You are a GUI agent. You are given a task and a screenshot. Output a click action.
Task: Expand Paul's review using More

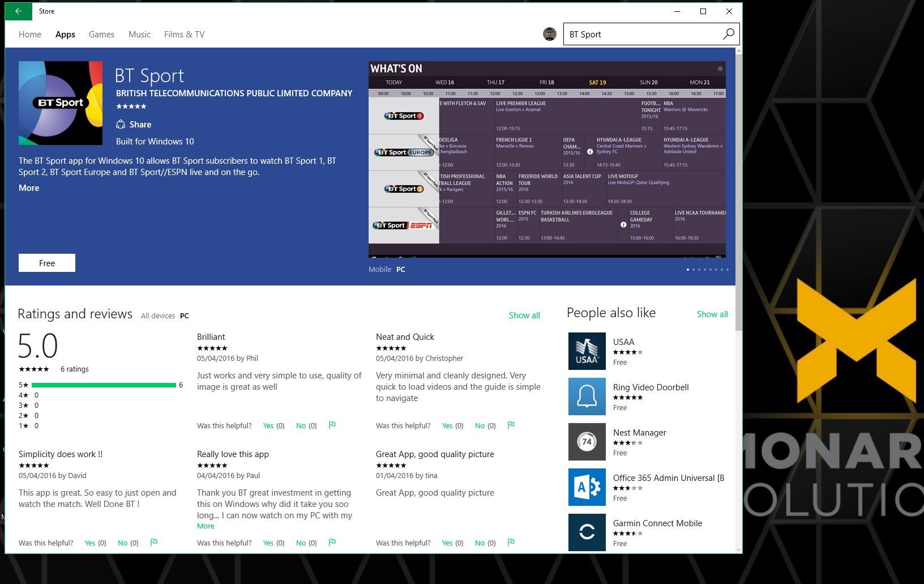click(205, 526)
